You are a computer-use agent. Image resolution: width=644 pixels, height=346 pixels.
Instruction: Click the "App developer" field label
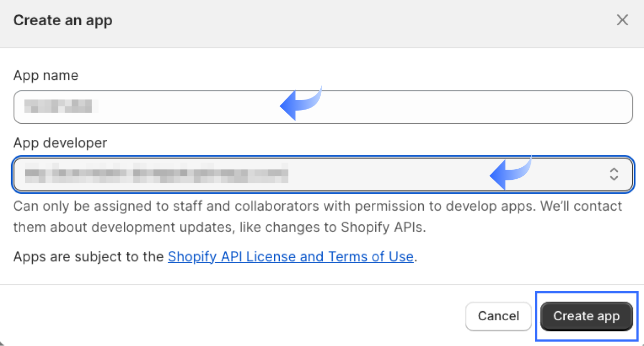tap(60, 143)
